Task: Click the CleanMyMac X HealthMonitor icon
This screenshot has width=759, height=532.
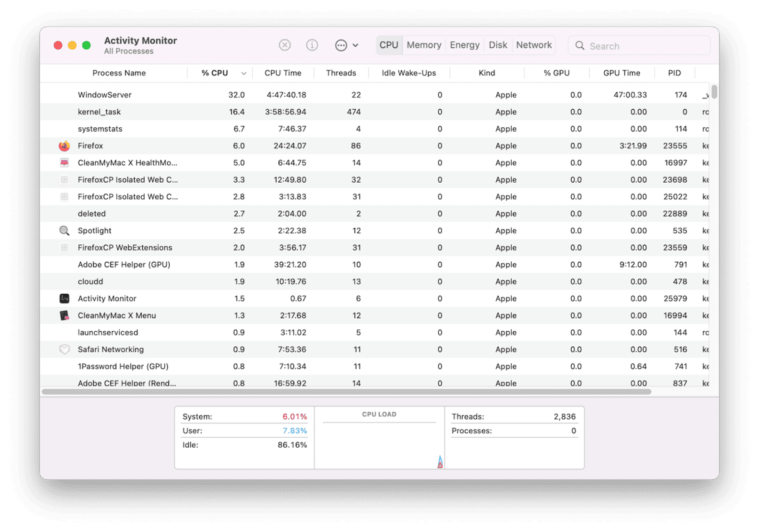Action: click(x=64, y=163)
